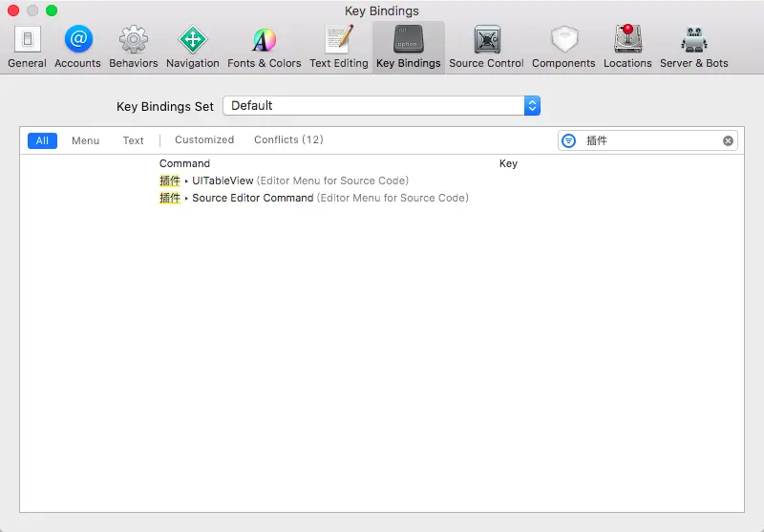
Task: Click the Key column header
Action: coord(508,163)
